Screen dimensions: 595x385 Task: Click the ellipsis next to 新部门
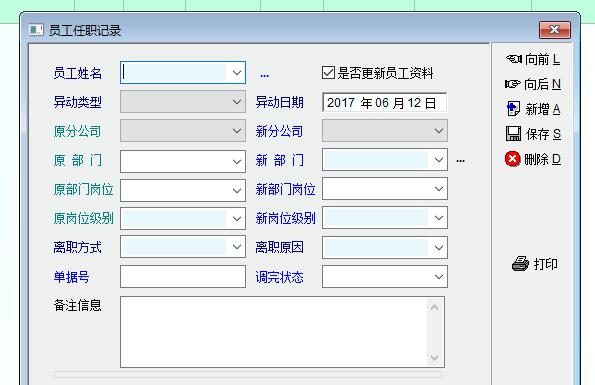click(x=460, y=161)
